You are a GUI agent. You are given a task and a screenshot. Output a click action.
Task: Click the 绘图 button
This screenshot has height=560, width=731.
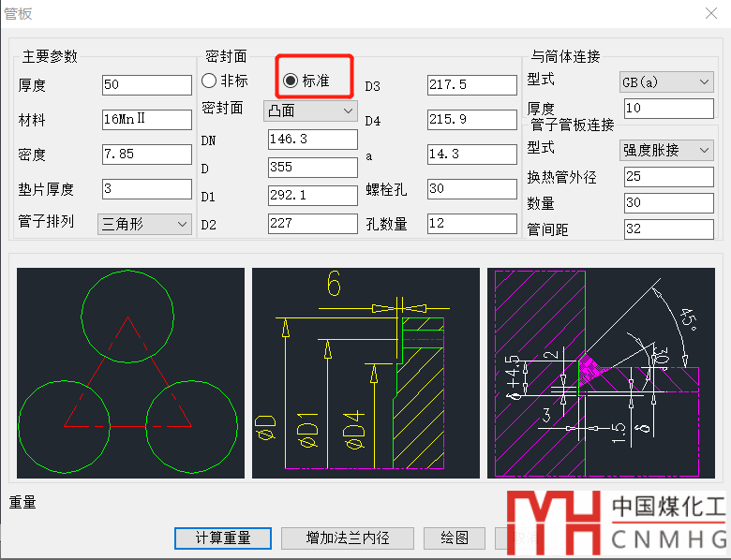click(x=455, y=538)
